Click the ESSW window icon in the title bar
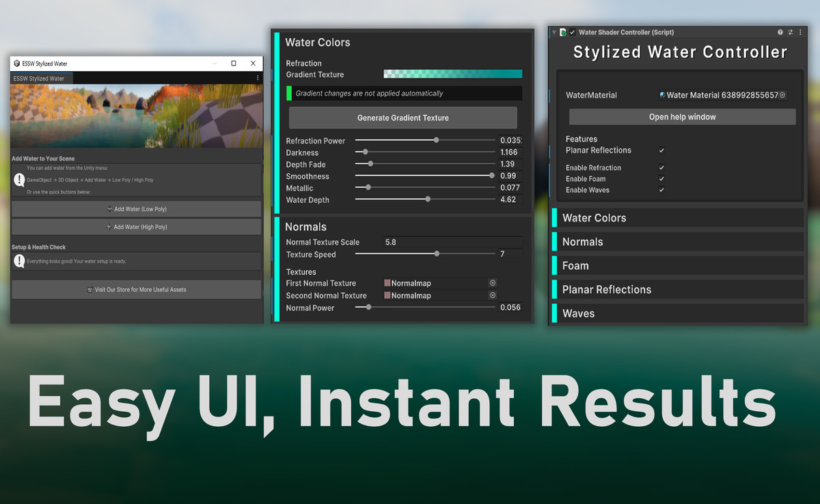 (x=16, y=63)
